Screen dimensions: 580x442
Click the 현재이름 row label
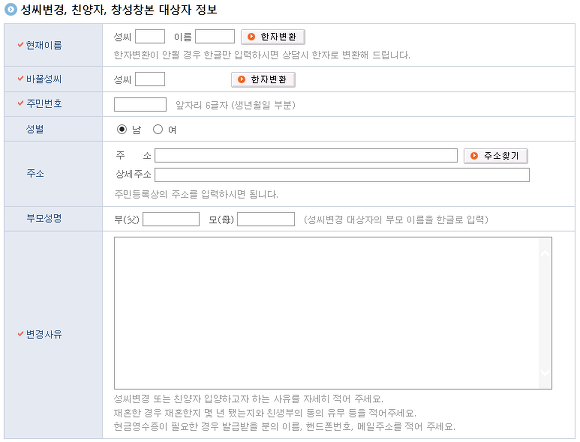click(x=44, y=45)
